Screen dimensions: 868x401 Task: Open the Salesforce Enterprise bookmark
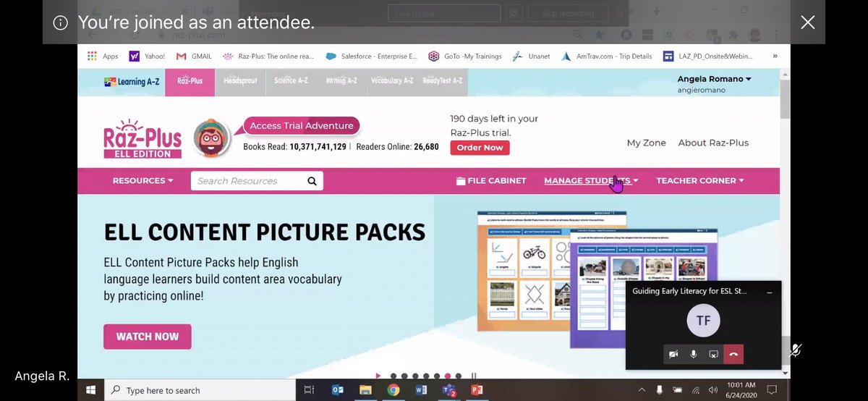pos(372,56)
